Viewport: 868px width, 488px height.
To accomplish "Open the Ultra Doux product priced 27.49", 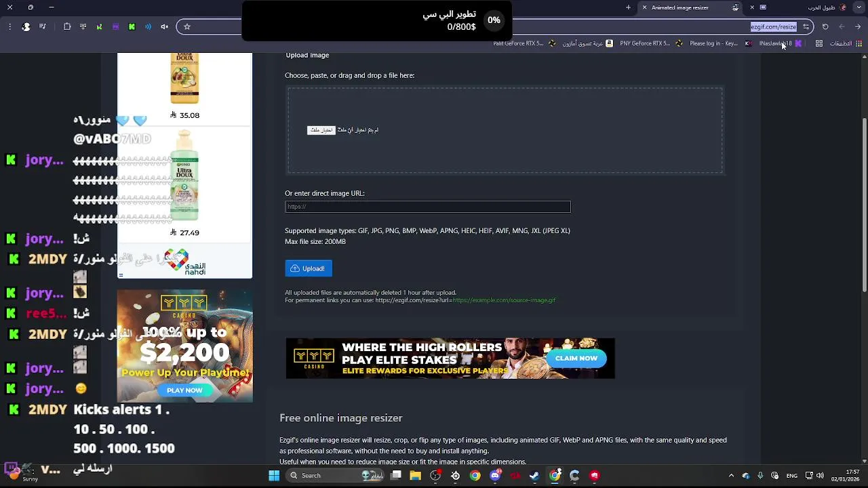I will (184, 183).
